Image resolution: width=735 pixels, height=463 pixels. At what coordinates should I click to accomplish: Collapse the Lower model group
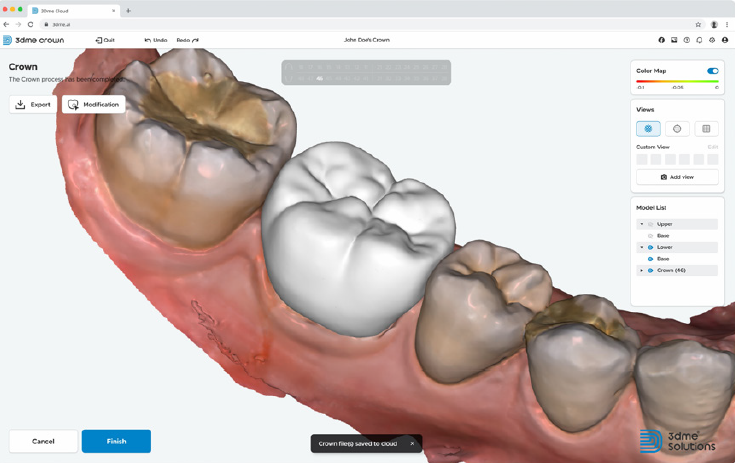642,247
